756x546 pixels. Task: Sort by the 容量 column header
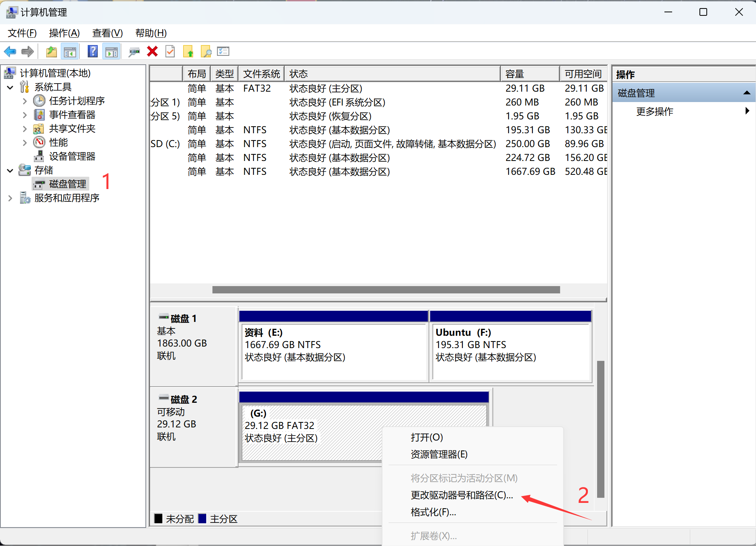tap(530, 74)
